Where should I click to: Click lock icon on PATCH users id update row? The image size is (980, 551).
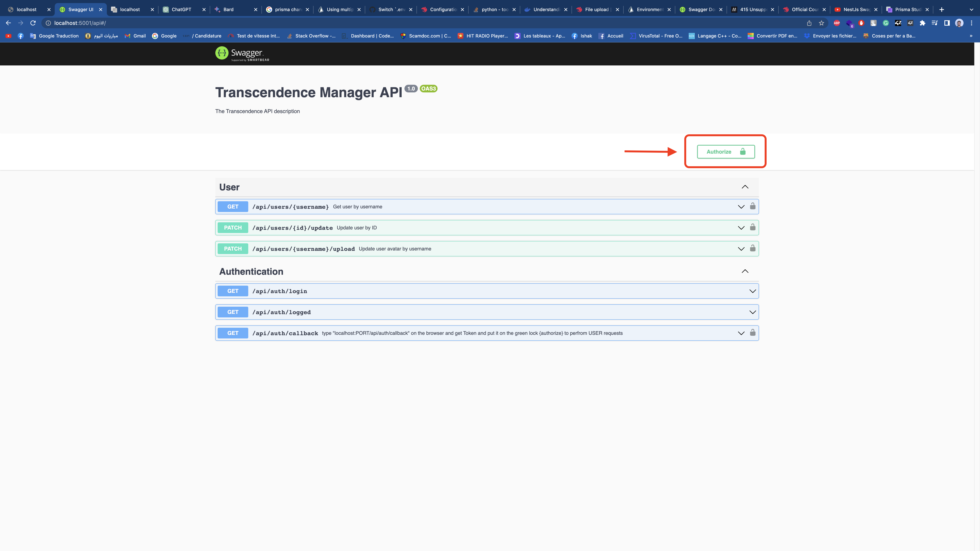click(752, 227)
